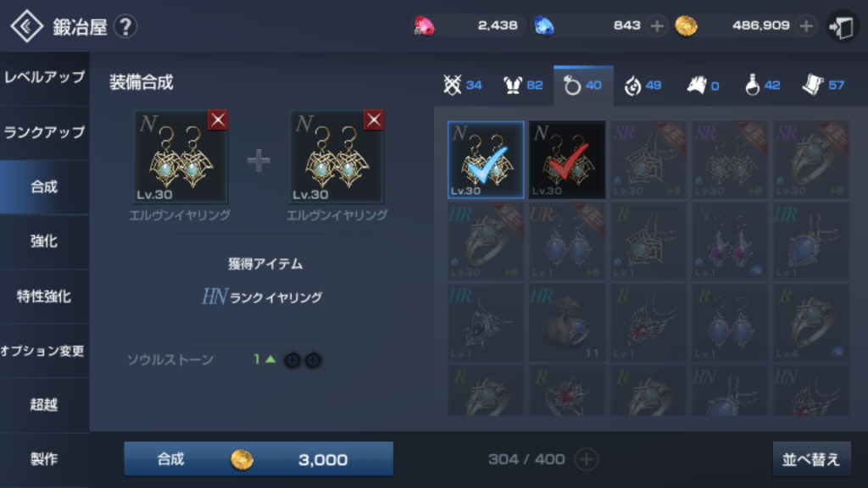
Task: Add blue diamonds with the plus button
Action: 657,26
